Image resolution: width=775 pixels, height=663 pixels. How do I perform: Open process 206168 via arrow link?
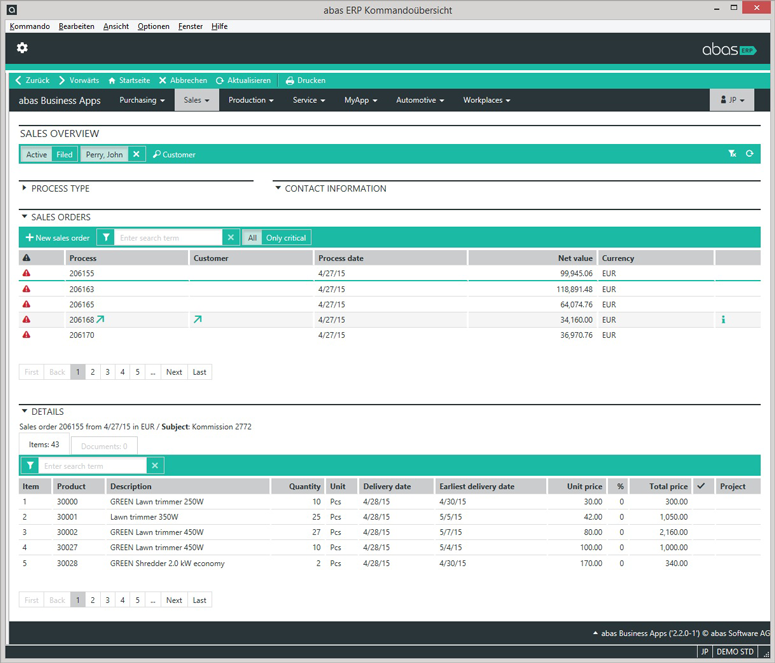[x=100, y=319]
